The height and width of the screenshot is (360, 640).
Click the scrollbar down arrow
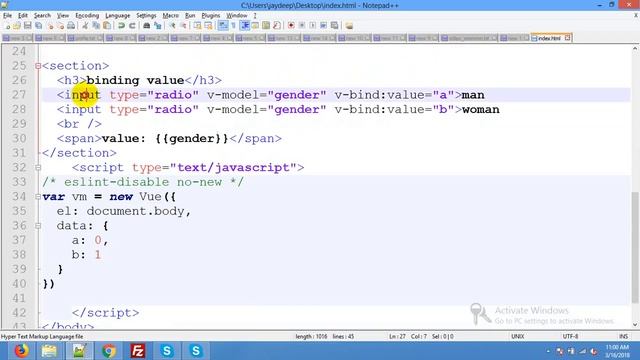coord(635,325)
